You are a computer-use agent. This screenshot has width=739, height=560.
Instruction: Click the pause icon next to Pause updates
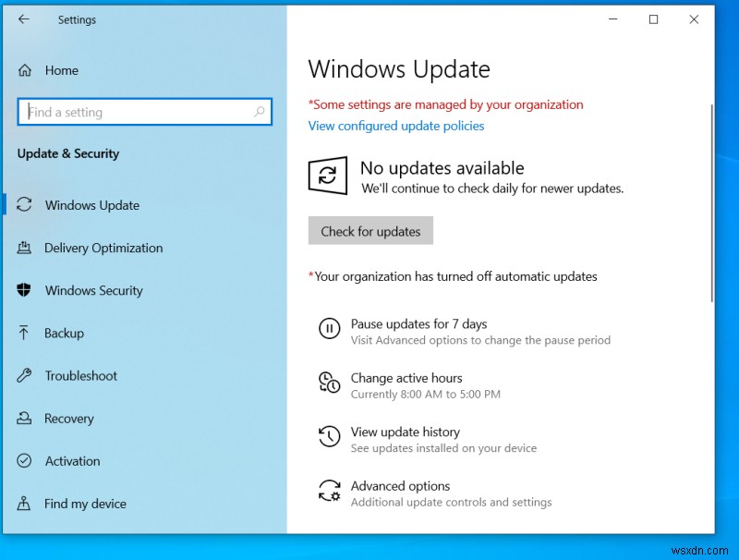[330, 328]
